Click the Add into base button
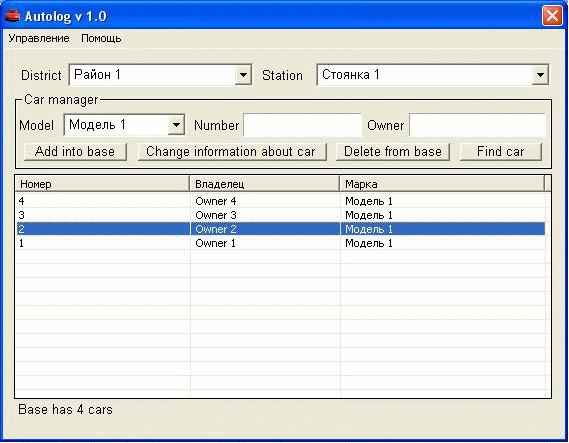The width and height of the screenshot is (569, 443). pyautogui.click(x=75, y=152)
